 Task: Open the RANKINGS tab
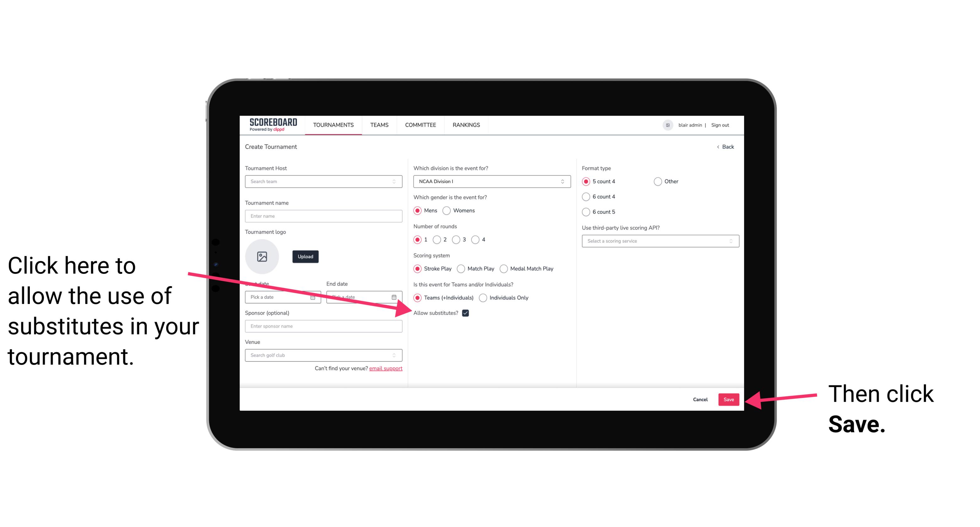(x=467, y=125)
